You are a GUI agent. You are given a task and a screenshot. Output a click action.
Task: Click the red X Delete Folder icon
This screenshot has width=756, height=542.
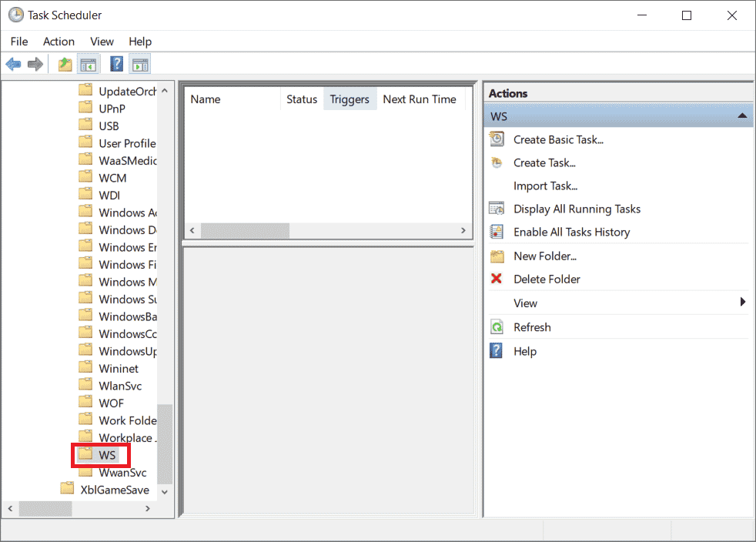[x=496, y=279]
